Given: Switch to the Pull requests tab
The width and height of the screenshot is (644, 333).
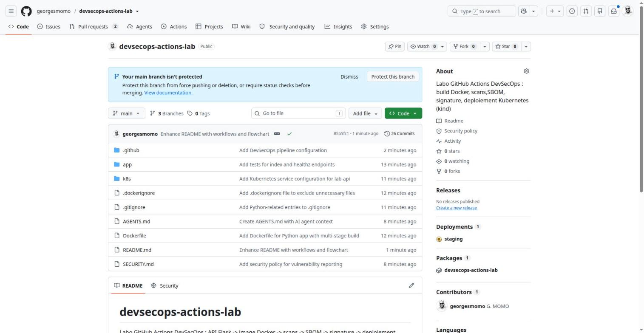Looking at the screenshot, I should (x=94, y=26).
